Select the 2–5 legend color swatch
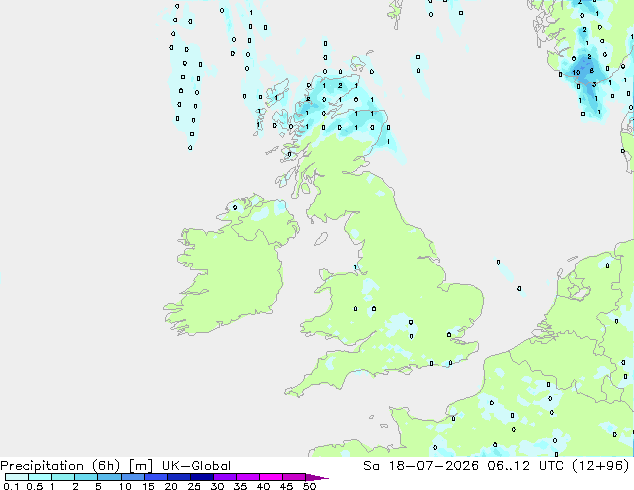The width and height of the screenshot is (634, 490). coord(86,477)
